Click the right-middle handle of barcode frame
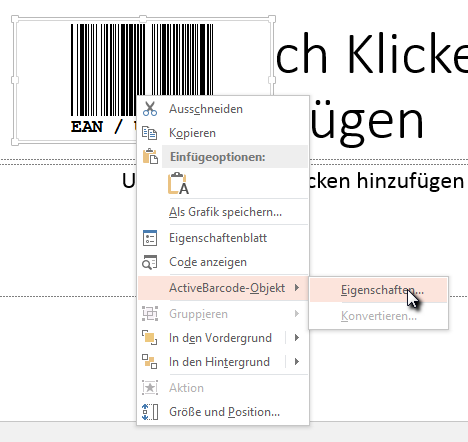This screenshot has height=442, width=468. click(272, 80)
